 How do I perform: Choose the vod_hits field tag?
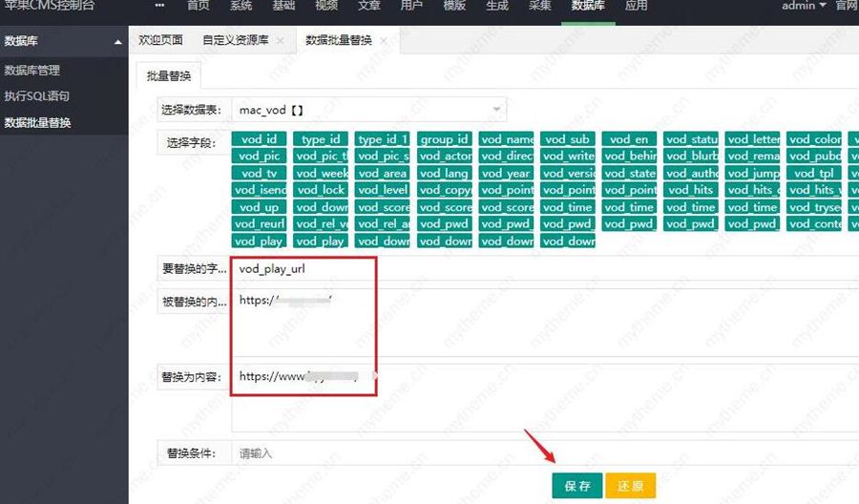point(690,190)
